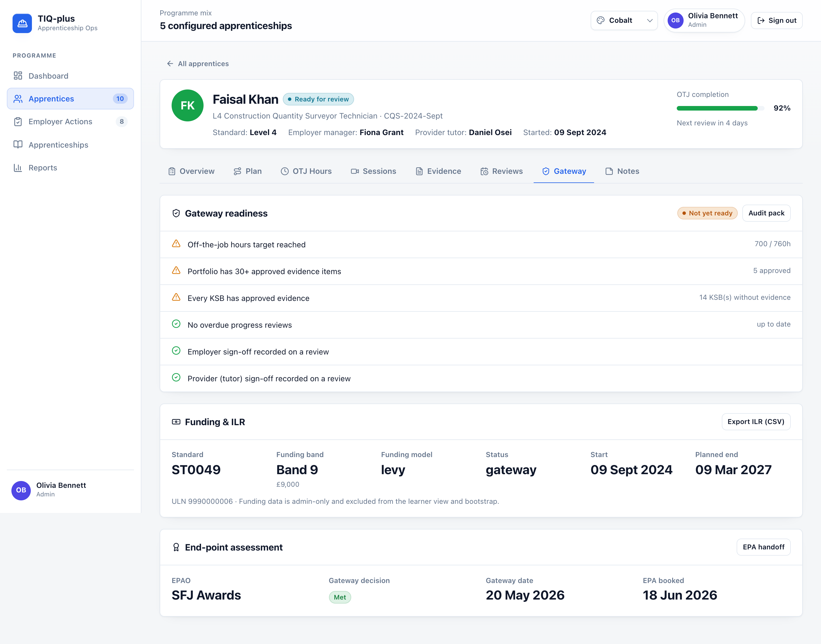Screen dimensions: 821x644
Task: Click the Audit pack button
Action: click(766, 213)
